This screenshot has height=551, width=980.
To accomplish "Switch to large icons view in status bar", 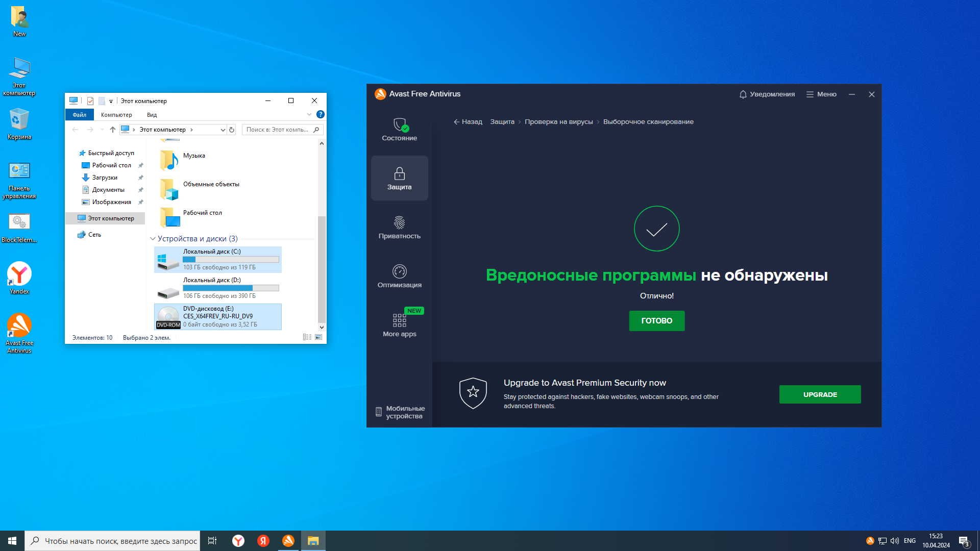I will 318,337.
